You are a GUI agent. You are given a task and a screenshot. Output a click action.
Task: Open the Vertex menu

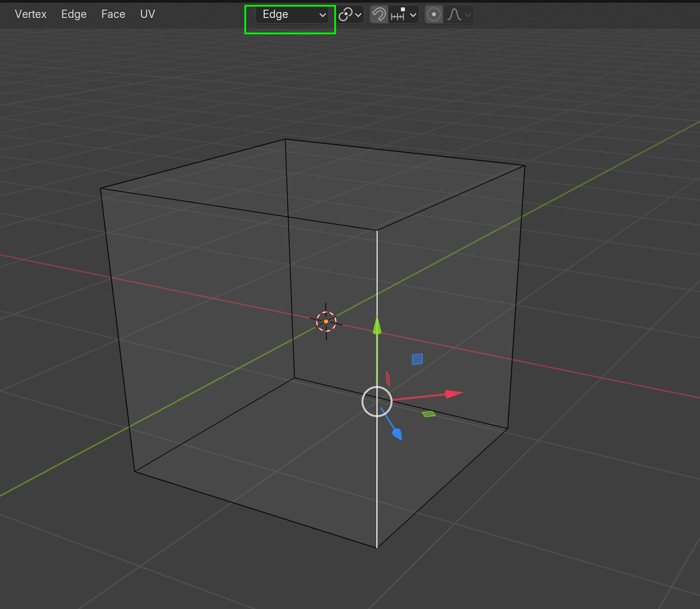(31, 14)
